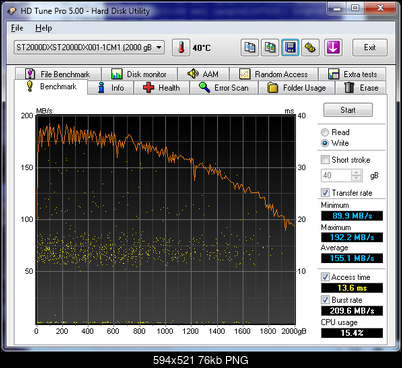Click the burst rate value 209.6 MB/s
This screenshot has width=402, height=368.
click(x=352, y=311)
